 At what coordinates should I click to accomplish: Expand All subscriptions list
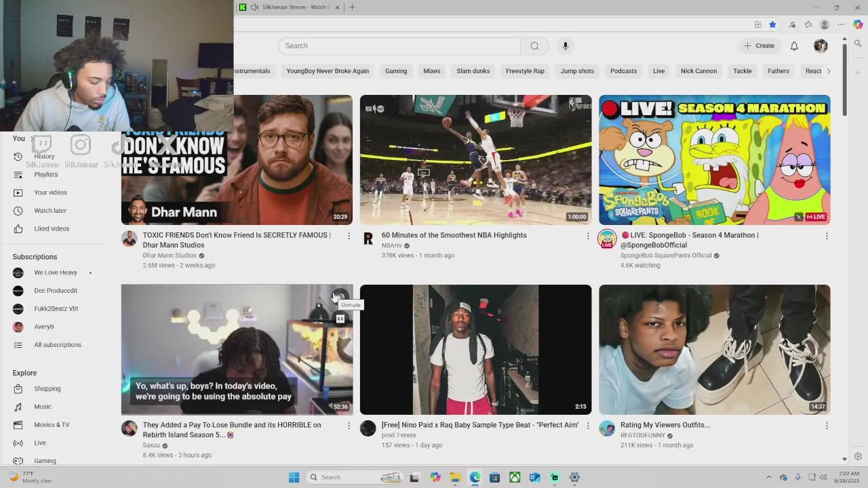coord(58,345)
